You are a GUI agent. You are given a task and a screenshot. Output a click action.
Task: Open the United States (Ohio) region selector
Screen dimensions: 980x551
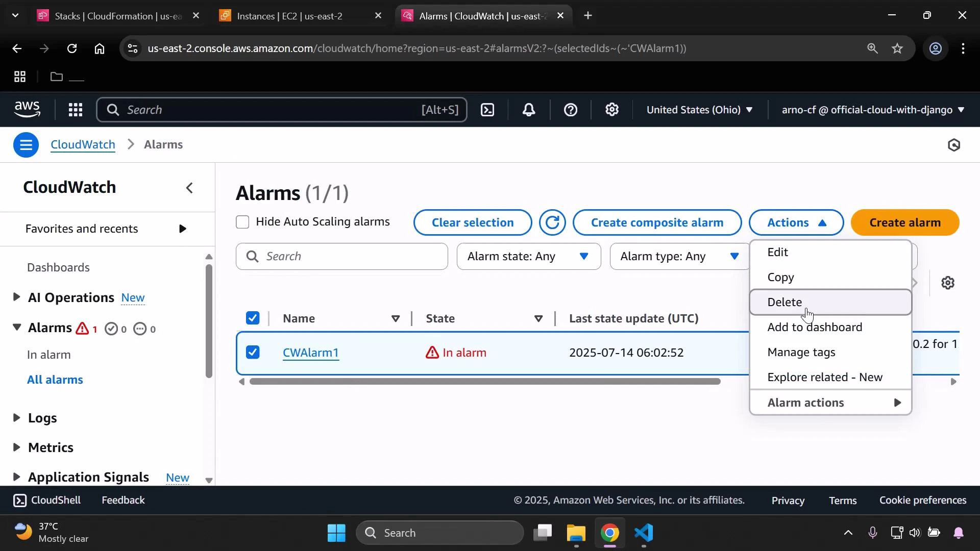tap(699, 109)
